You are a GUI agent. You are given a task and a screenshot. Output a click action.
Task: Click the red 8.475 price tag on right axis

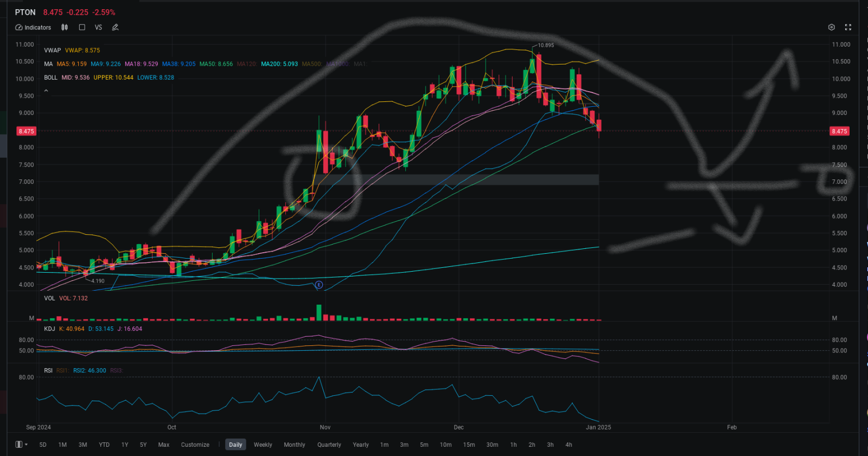point(839,131)
